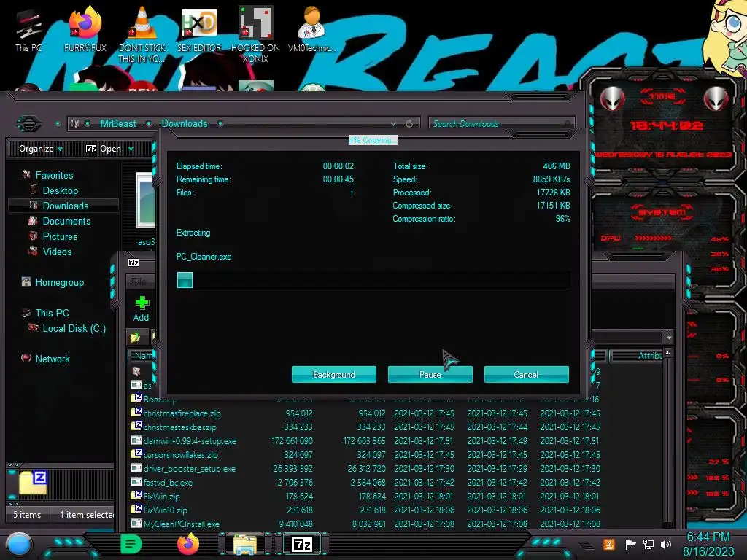Open the This PC desktop icon

coord(28,30)
